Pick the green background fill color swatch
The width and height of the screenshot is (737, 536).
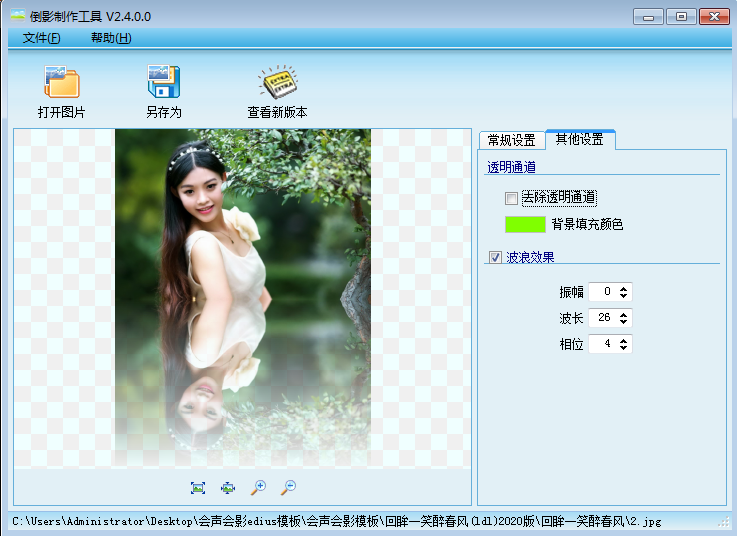(525, 224)
